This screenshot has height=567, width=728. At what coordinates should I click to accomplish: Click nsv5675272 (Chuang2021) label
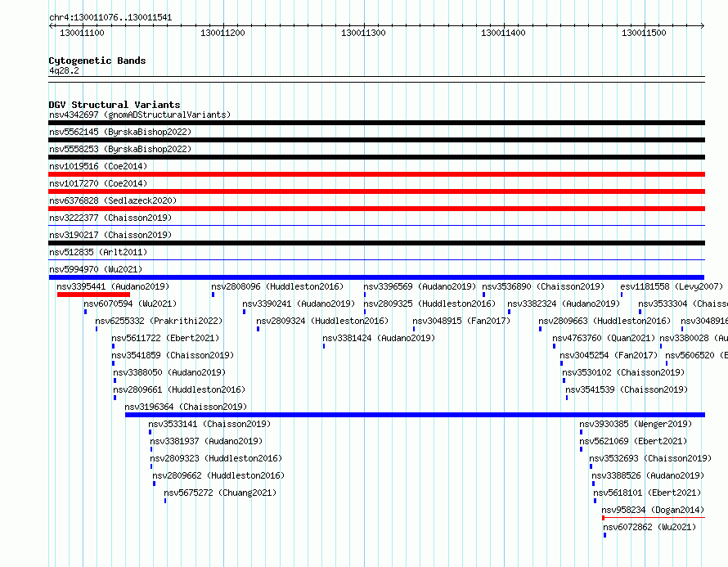point(220,493)
